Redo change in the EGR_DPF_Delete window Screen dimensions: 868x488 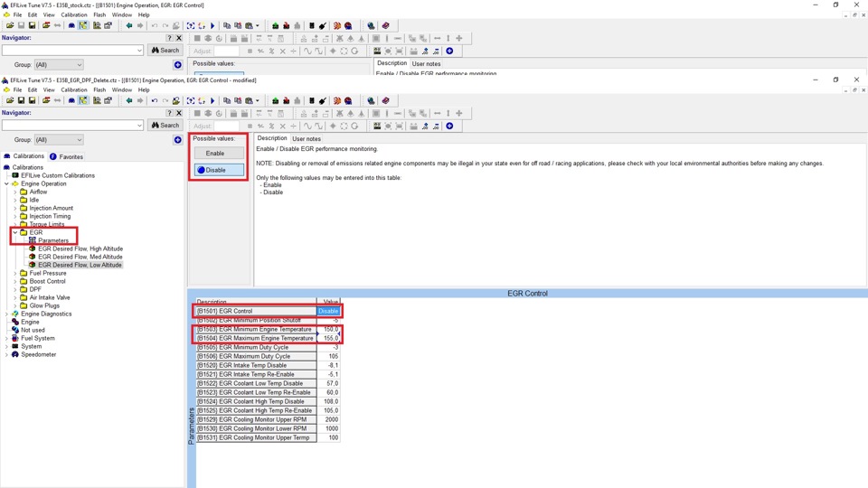click(x=165, y=100)
